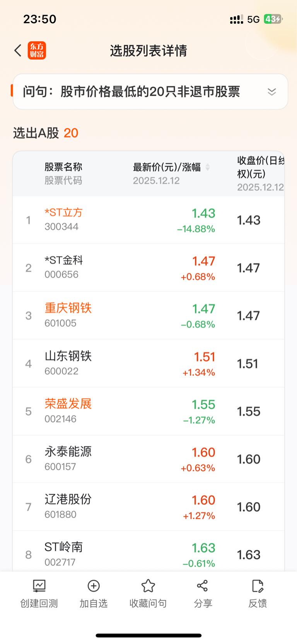The height and width of the screenshot is (644, 297).
Task: Expand the 问句 query box chevron
Action: [272, 92]
